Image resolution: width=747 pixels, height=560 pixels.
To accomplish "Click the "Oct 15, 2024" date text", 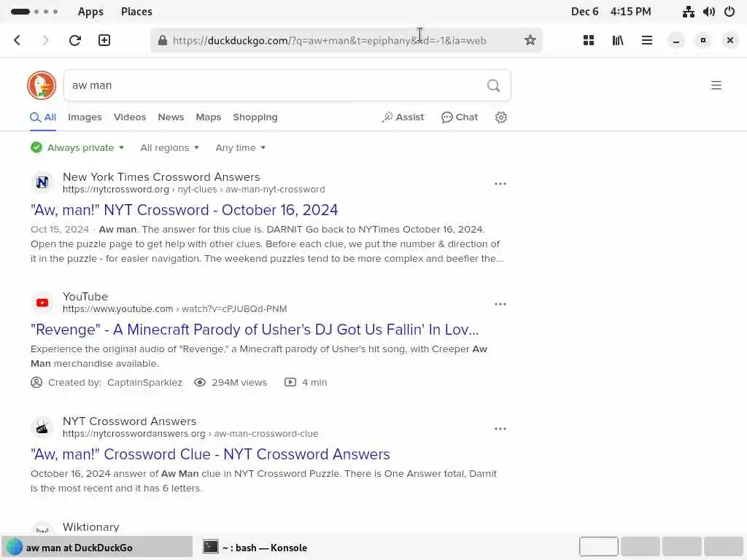I will (x=60, y=230).
